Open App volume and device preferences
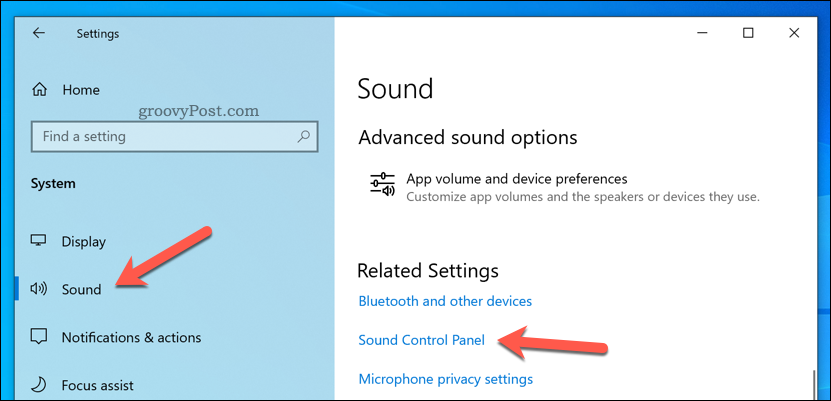 pos(516,179)
